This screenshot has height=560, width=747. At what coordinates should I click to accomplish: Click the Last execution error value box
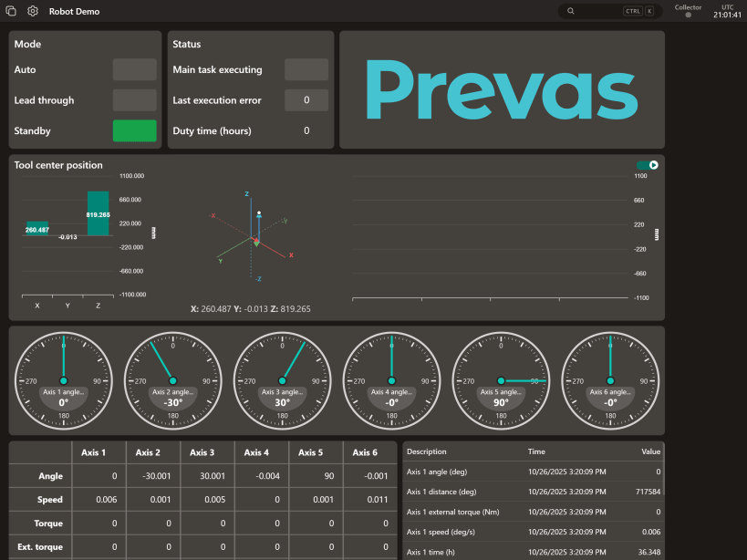tap(306, 100)
